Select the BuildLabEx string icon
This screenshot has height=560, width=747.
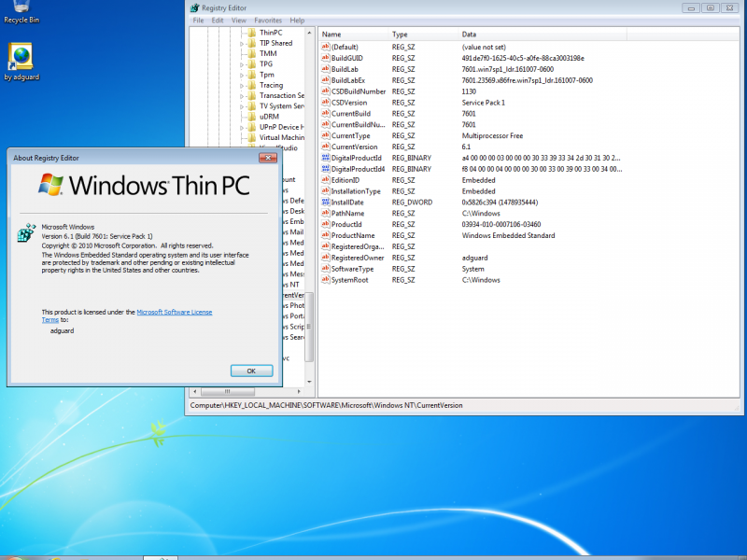coord(325,80)
